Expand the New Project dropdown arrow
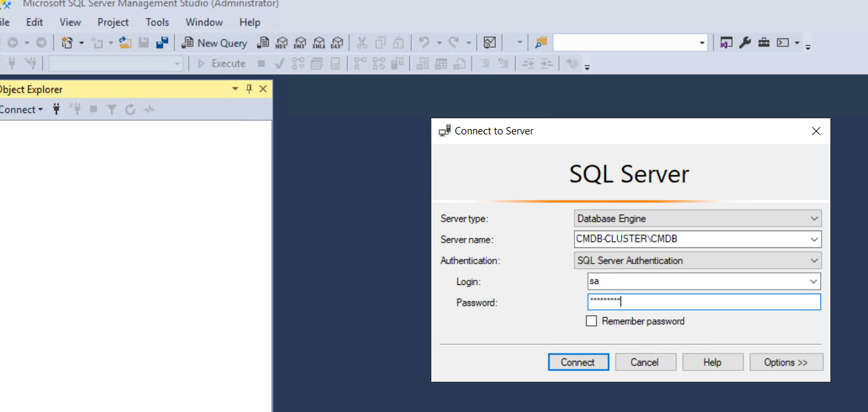This screenshot has height=412, width=868. pyautogui.click(x=81, y=43)
